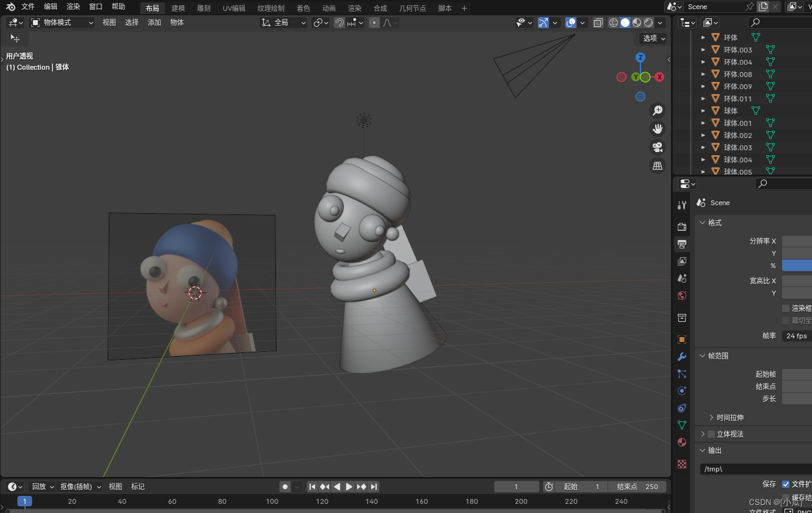Select rendered viewport shading

[648, 23]
